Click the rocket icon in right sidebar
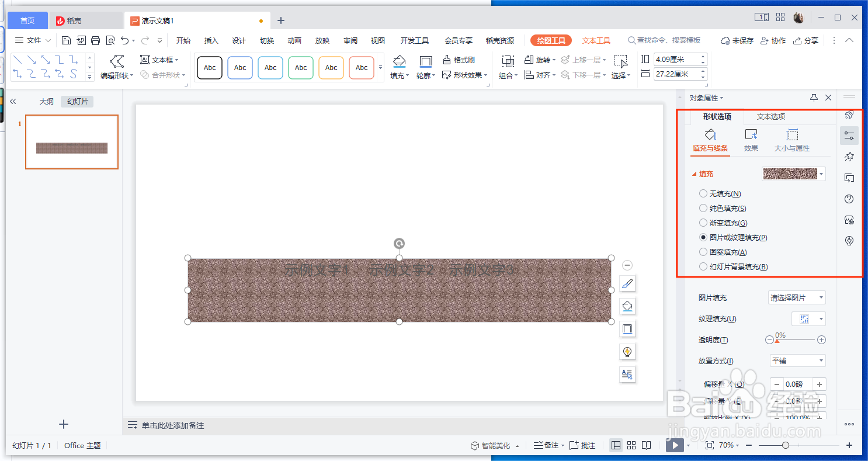Screen dimensions: 868x461 point(849,115)
